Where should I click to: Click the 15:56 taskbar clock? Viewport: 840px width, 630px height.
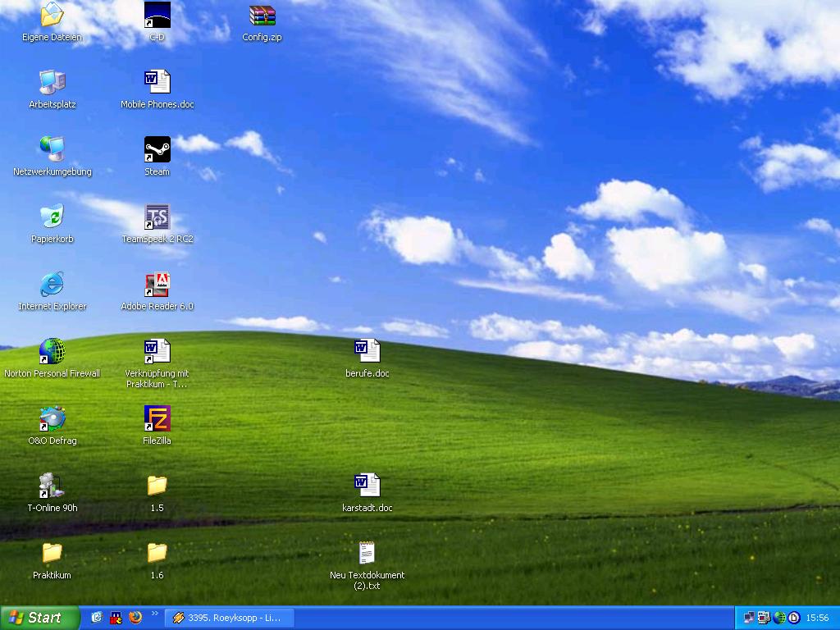[x=817, y=618]
